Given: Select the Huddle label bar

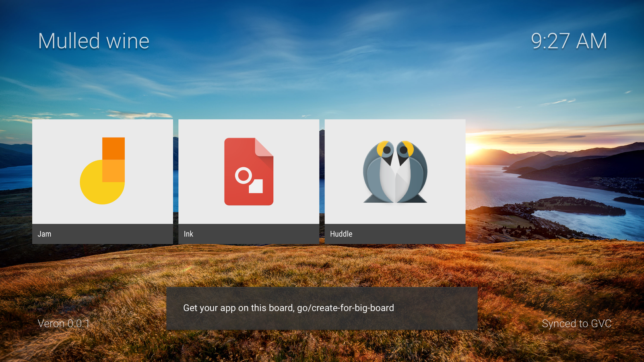Looking at the screenshot, I should pos(395,234).
